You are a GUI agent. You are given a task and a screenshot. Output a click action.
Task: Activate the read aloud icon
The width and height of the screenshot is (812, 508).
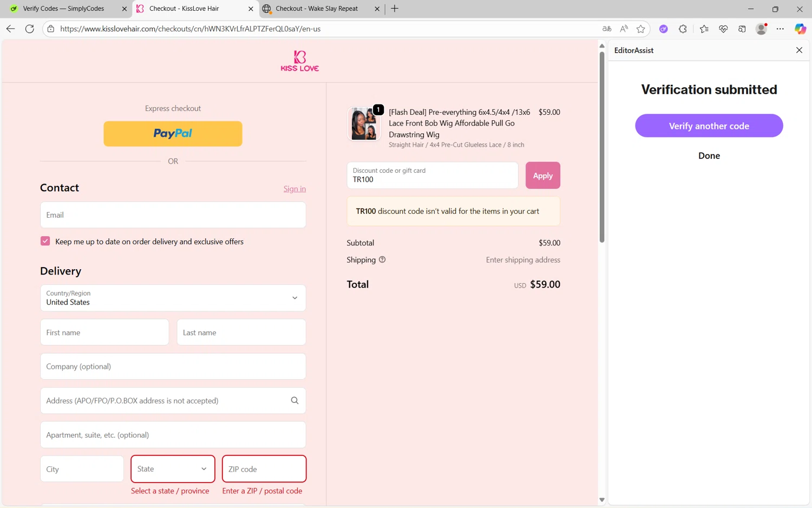[624, 29]
